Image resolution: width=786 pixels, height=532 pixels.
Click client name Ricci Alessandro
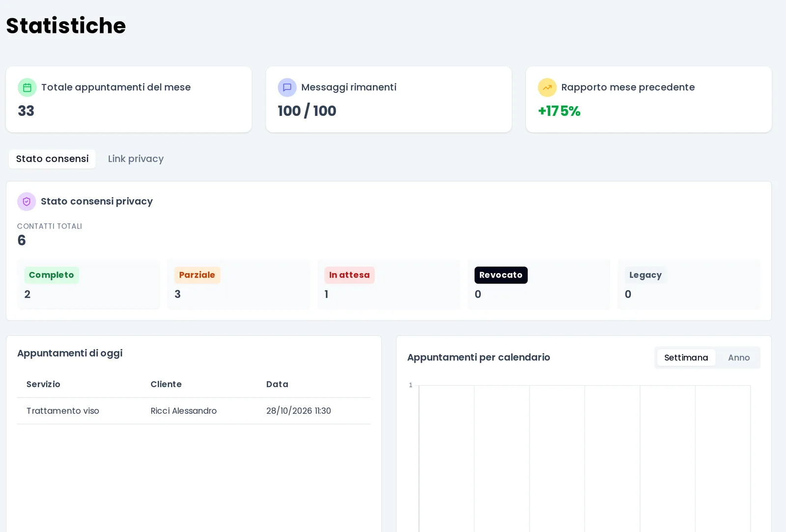[x=183, y=411]
